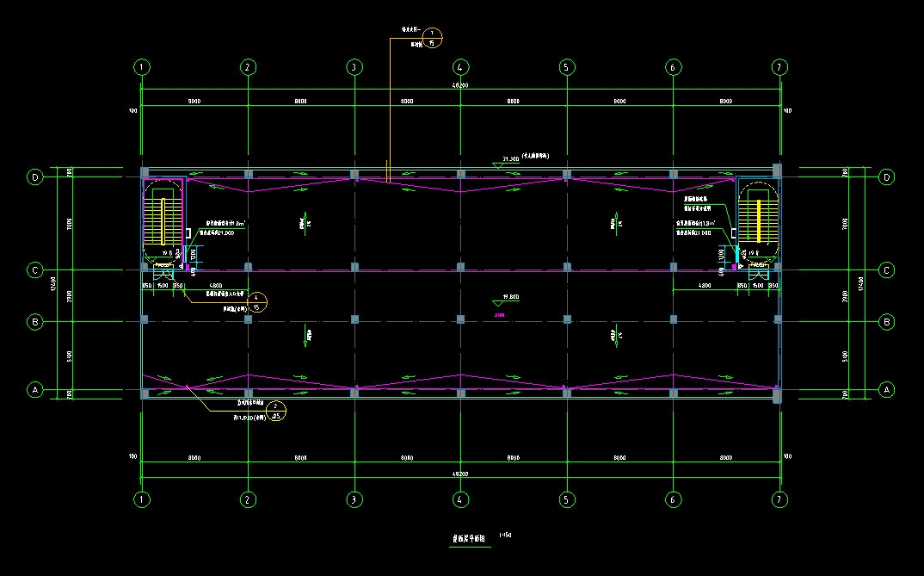The height and width of the screenshot is (576, 924).
Task: Click detail callout circle 4/15
Action: pos(256,301)
